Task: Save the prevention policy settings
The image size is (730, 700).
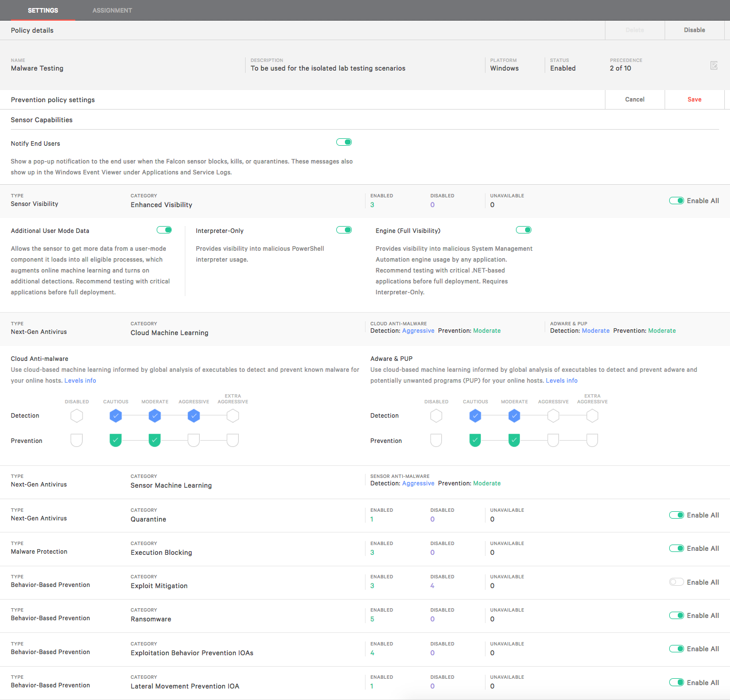Action: 694,99
